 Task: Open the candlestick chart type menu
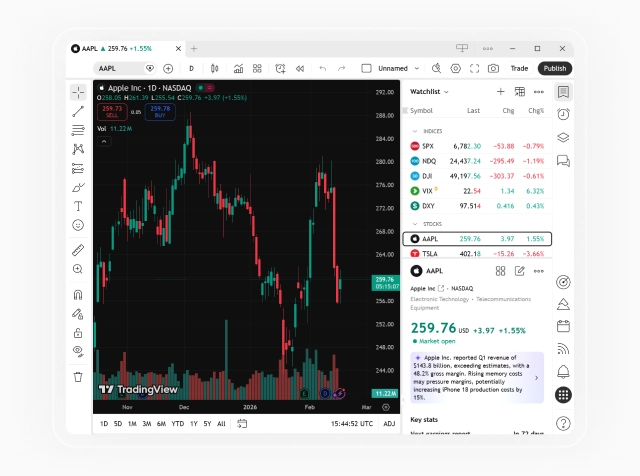214,69
